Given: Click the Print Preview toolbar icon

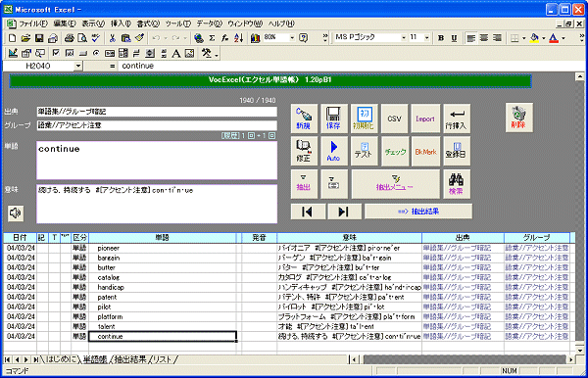Looking at the screenshot, I should (x=82, y=38).
